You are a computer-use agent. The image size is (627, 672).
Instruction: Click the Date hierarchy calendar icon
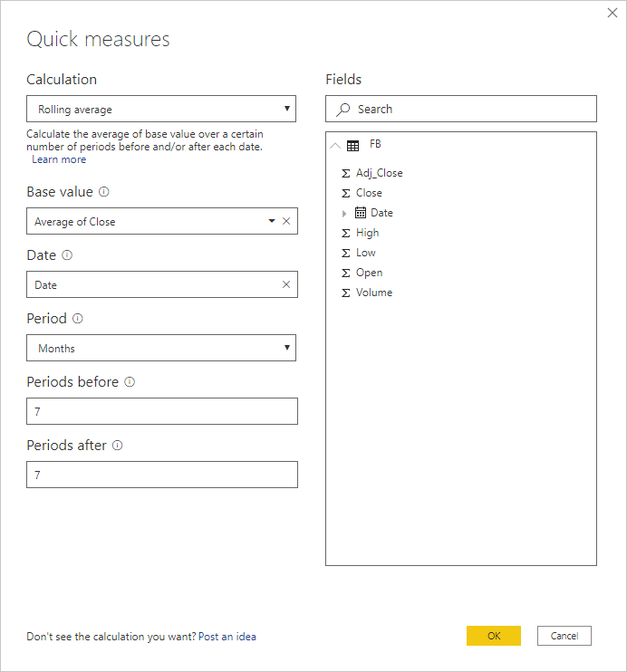click(x=361, y=213)
